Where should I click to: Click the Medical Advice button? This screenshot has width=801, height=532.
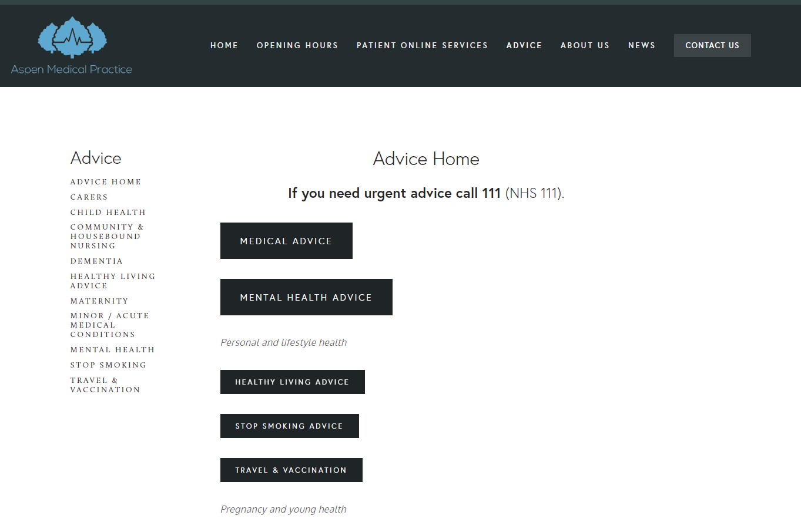pyautogui.click(x=286, y=241)
